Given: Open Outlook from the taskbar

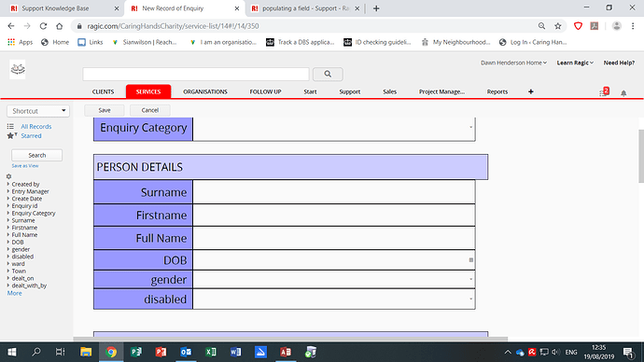Looking at the screenshot, I should tap(186, 352).
